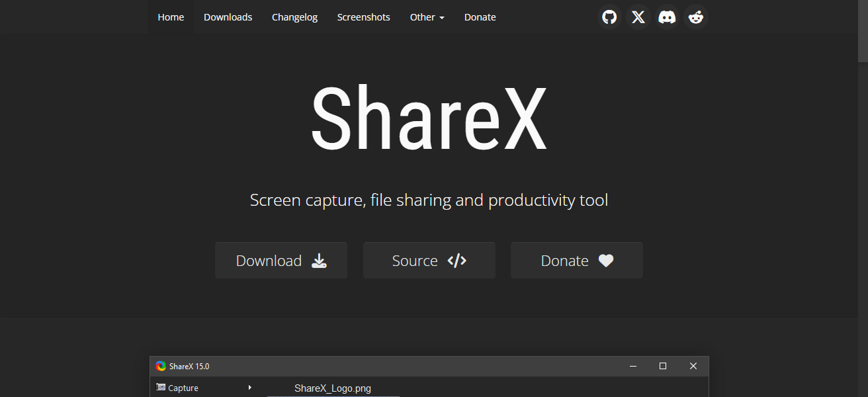Viewport: 868px width, 397px height.
Task: Expand the Capture submenu arrow
Action: tap(249, 388)
